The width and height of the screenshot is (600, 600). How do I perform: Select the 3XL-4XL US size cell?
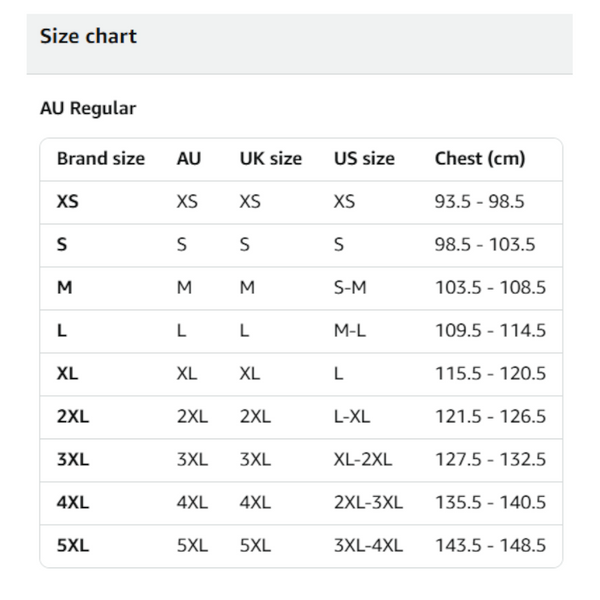[x=368, y=546]
